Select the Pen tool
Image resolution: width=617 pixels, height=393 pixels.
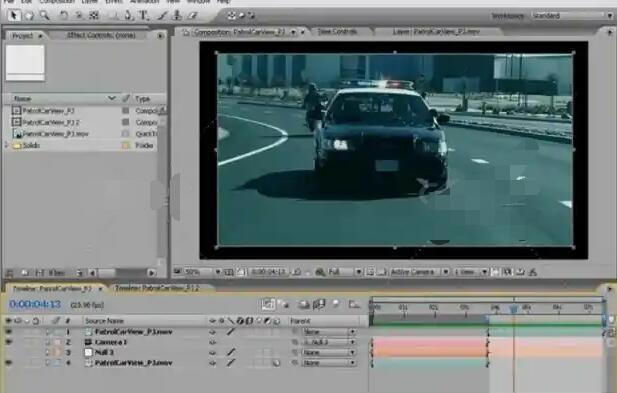(x=128, y=16)
